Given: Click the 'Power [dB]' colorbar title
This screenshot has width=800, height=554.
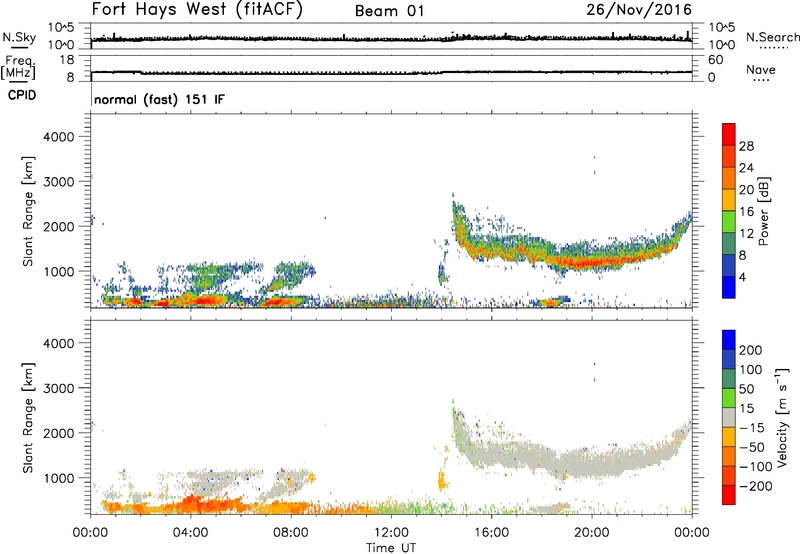Looking at the screenshot, I should [x=763, y=211].
